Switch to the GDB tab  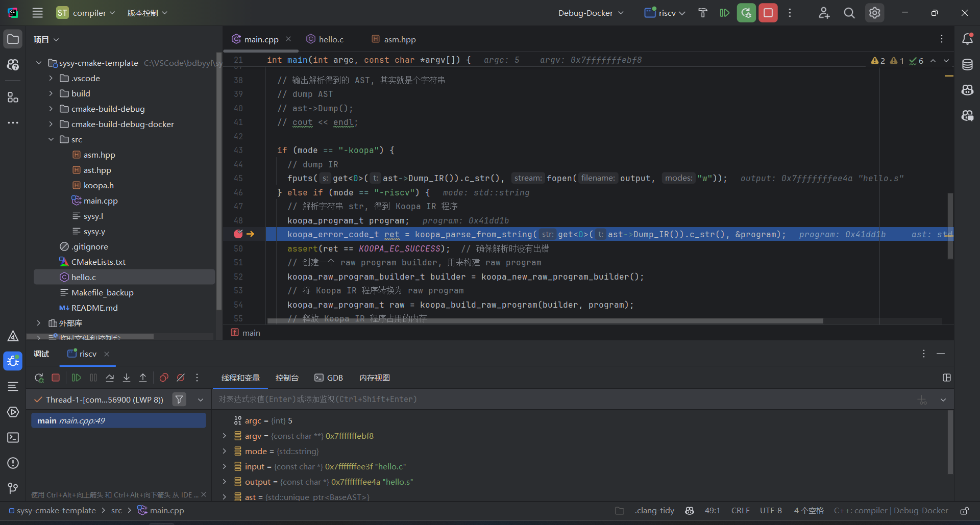[329, 378]
